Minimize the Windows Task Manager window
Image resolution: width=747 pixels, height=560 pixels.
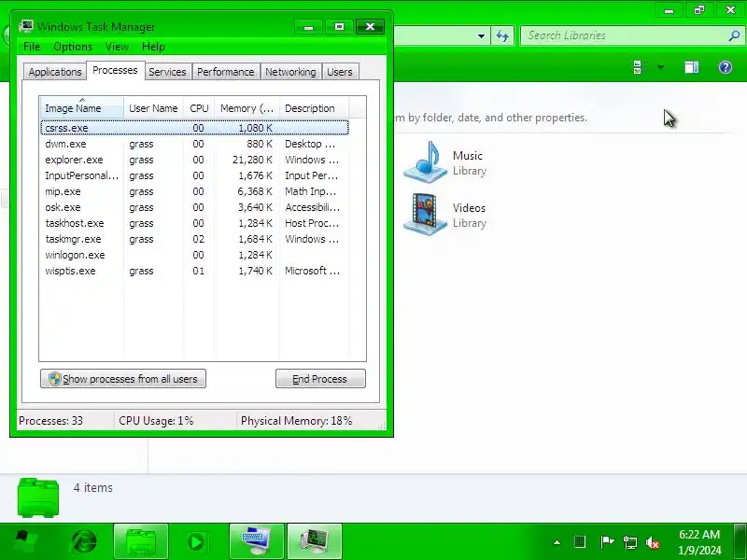click(308, 27)
